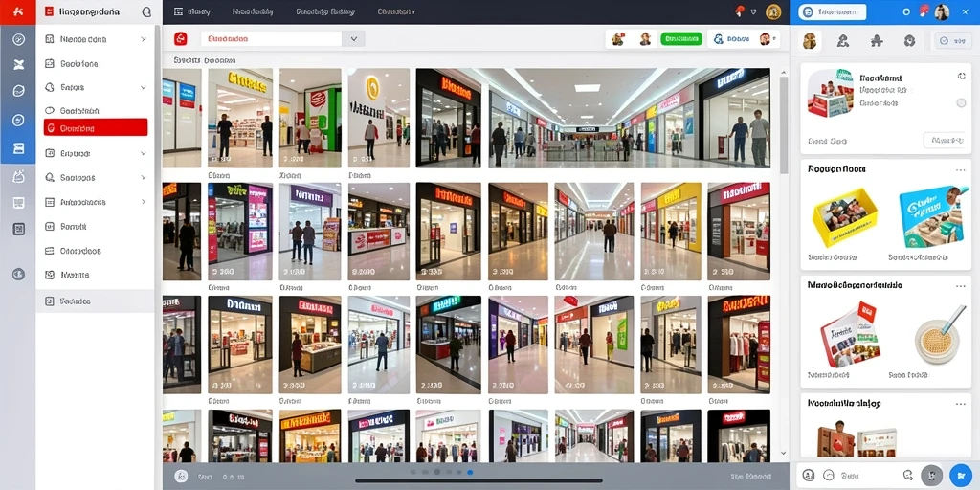Select the X-shaped icon in the left rail
The width and height of the screenshot is (980, 490).
(x=18, y=65)
